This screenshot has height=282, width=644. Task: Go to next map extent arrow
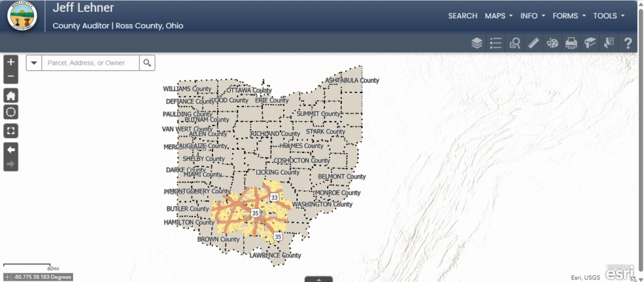11,164
